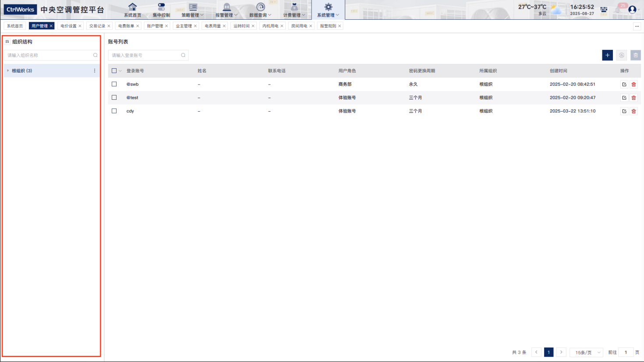The height and width of the screenshot is (362, 644).
Task: Collapse the 组织结构 panel using its header icon
Action: (x=7, y=42)
